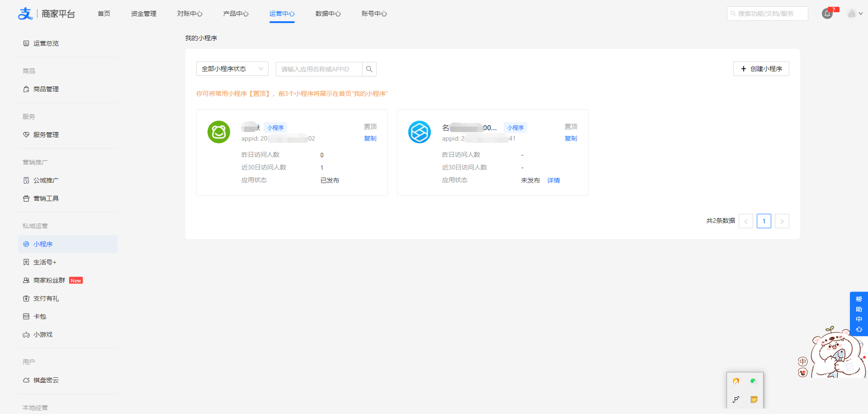Screen dimensions: 868x414
Task: Click the 私域运营 section label in sidebar
Action: [35, 226]
